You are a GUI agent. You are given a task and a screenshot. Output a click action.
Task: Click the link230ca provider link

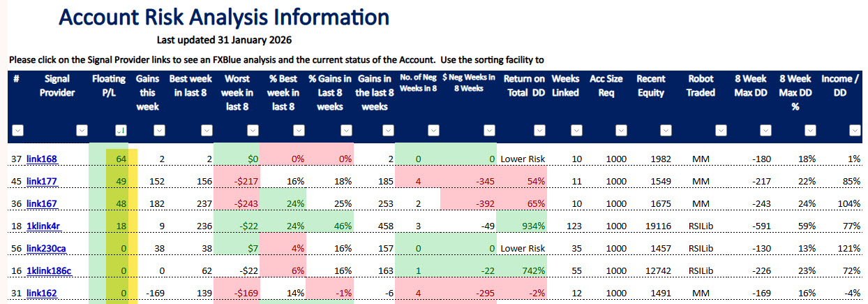pos(46,248)
